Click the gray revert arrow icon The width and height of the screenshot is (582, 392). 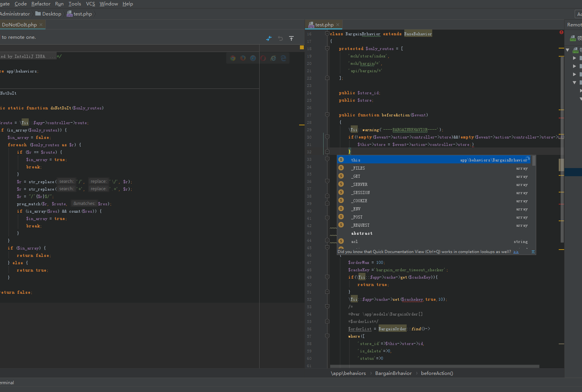coord(281,38)
